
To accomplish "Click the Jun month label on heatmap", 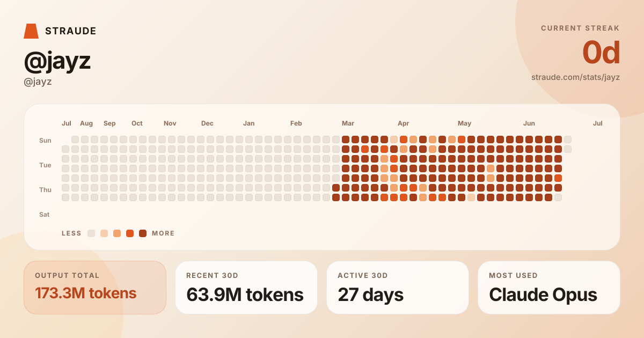I will [x=529, y=123].
